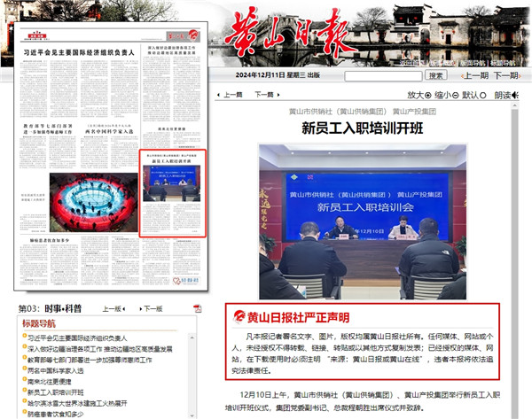Click the article pane vertical scrollbar track
The height and width of the screenshot is (419, 532).
(x=514, y=261)
